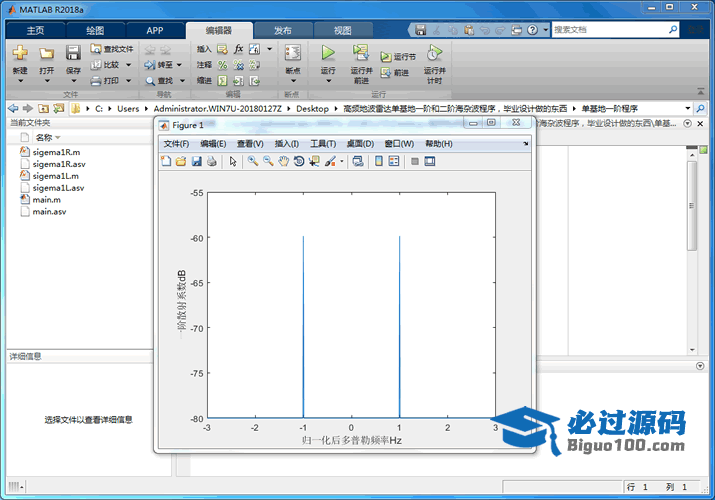Click the Save floppy icon in the ribbon

click(x=73, y=53)
